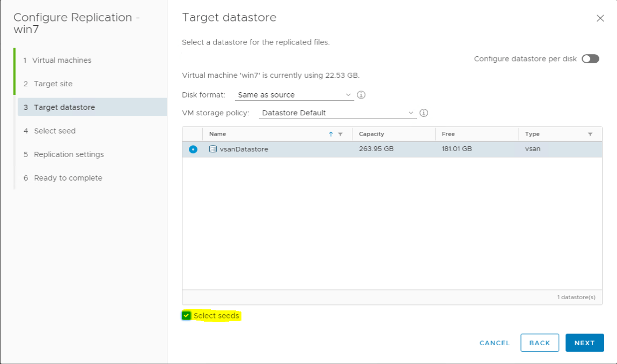617x364 pixels.
Task: Go to step 2 Target site
Action: 53,84
